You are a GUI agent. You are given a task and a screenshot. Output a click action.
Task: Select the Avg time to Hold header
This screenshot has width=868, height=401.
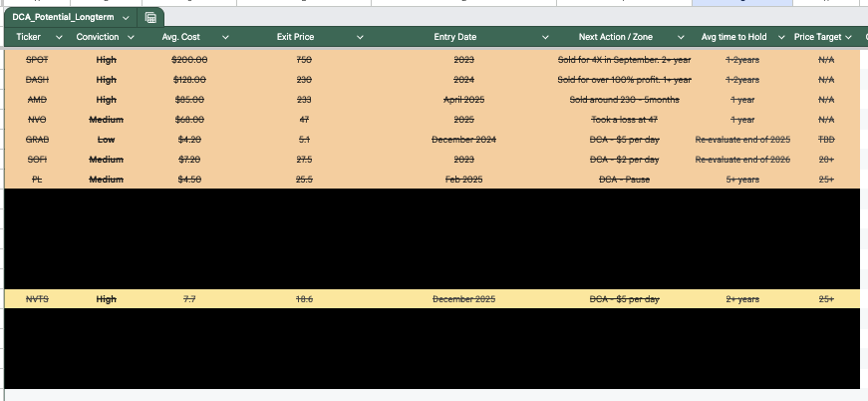tap(734, 37)
